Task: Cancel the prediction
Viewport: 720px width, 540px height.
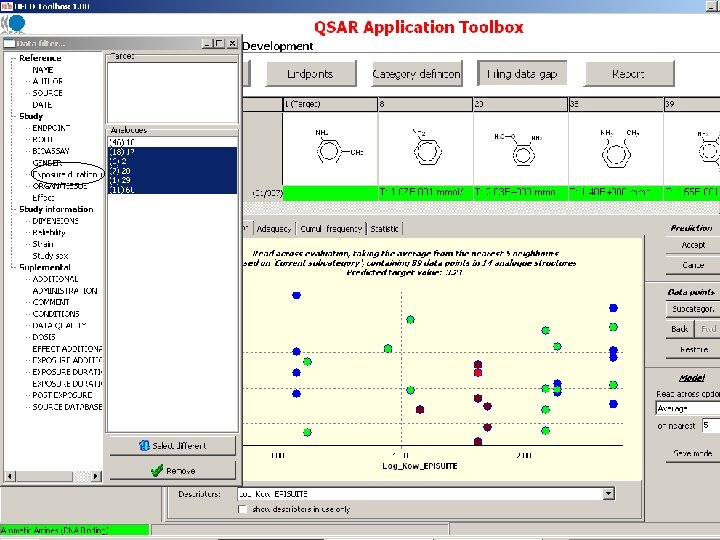Action: point(693,265)
